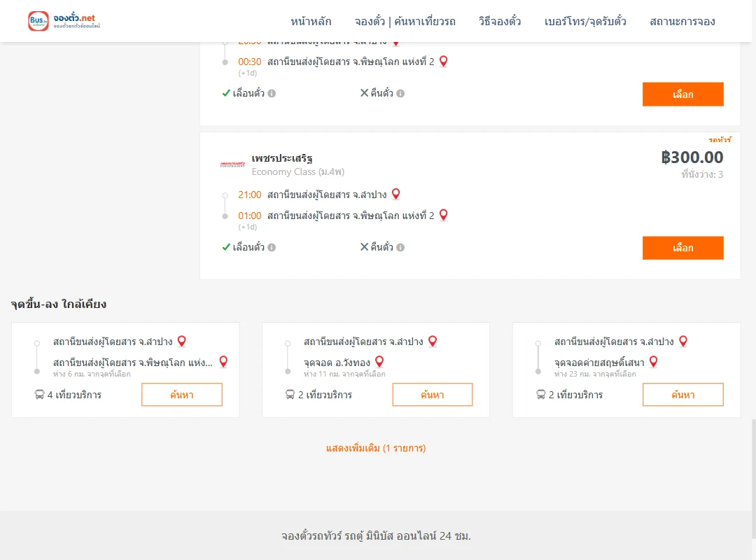Click map pin beside สถานีขนส่งผู้โดยสาร จ.พิษณุโลก แห่ง...
This screenshot has width=756, height=560.
point(223,362)
